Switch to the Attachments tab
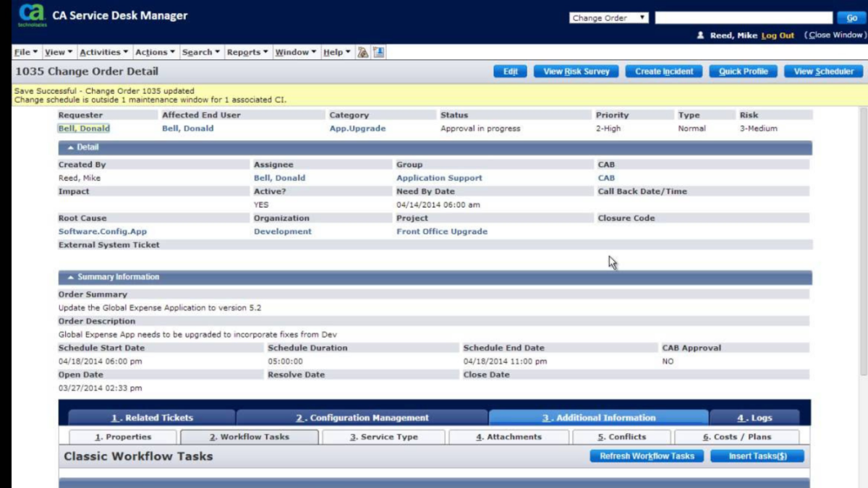This screenshot has width=868, height=488. click(509, 437)
